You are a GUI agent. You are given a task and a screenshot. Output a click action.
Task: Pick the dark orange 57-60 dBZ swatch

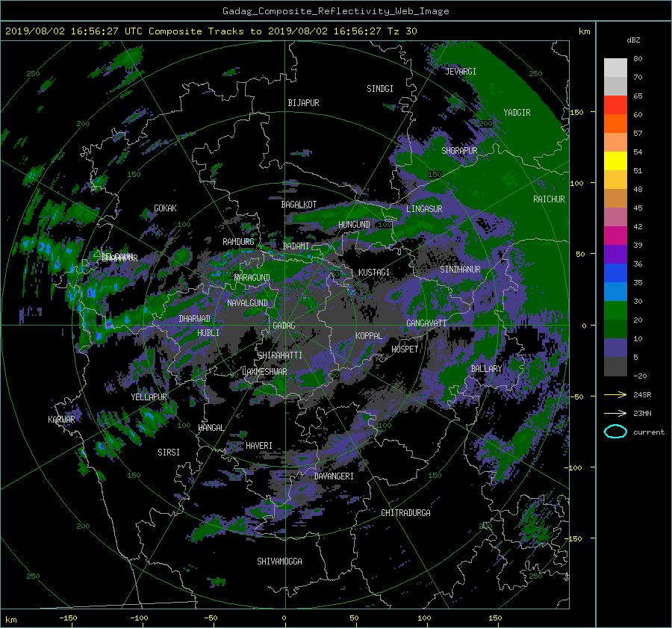point(615,124)
